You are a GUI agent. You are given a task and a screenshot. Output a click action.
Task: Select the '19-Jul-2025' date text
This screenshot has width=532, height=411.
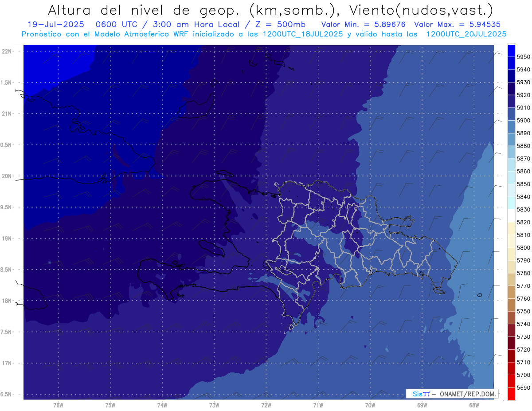click(x=55, y=24)
